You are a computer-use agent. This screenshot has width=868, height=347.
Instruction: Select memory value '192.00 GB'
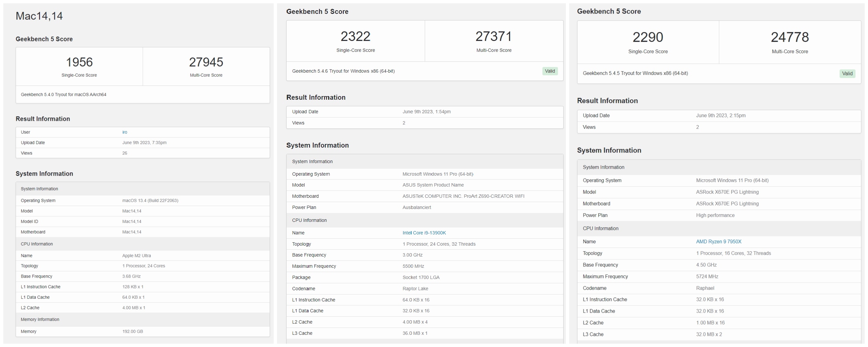pyautogui.click(x=133, y=331)
